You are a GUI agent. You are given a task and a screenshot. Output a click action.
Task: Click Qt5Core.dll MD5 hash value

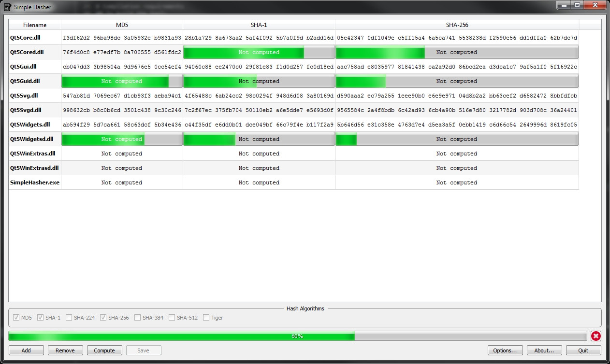122,38
